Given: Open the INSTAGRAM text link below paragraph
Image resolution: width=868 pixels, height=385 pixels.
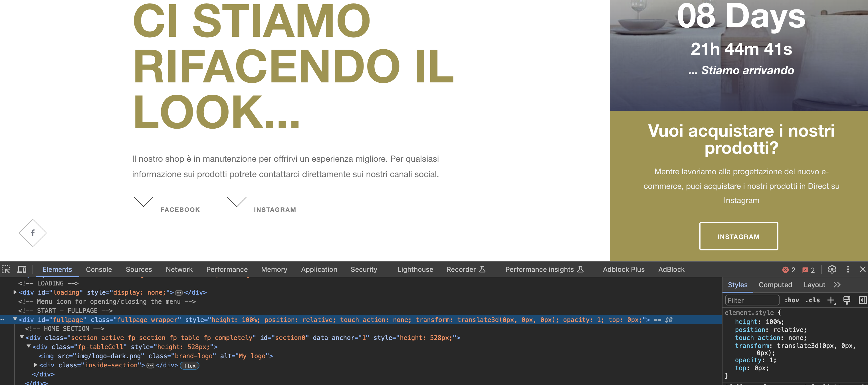Looking at the screenshot, I should [275, 210].
